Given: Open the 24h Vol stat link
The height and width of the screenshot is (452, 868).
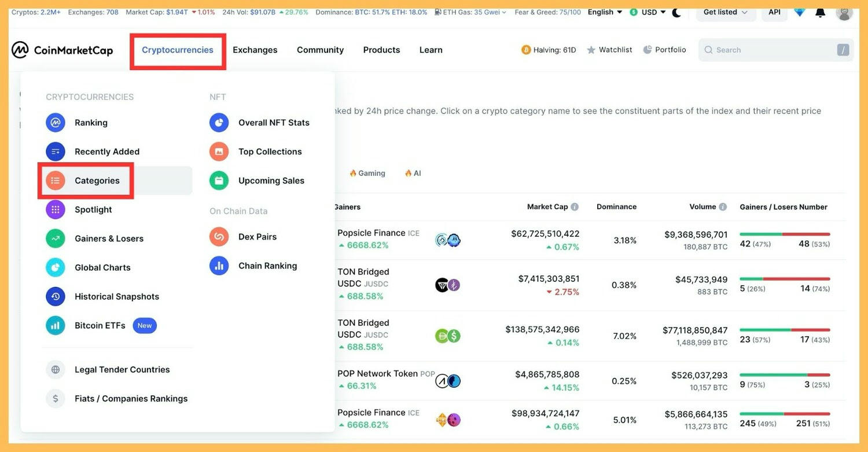Looking at the screenshot, I should [x=266, y=12].
